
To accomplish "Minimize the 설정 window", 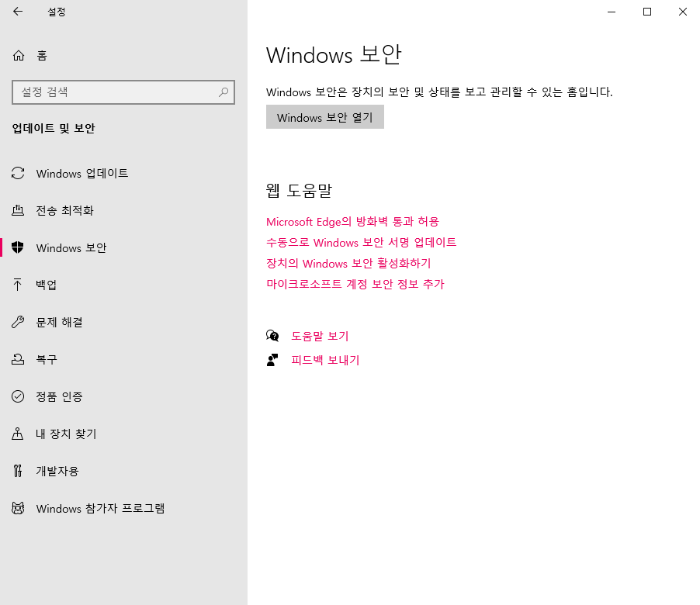I will point(612,12).
